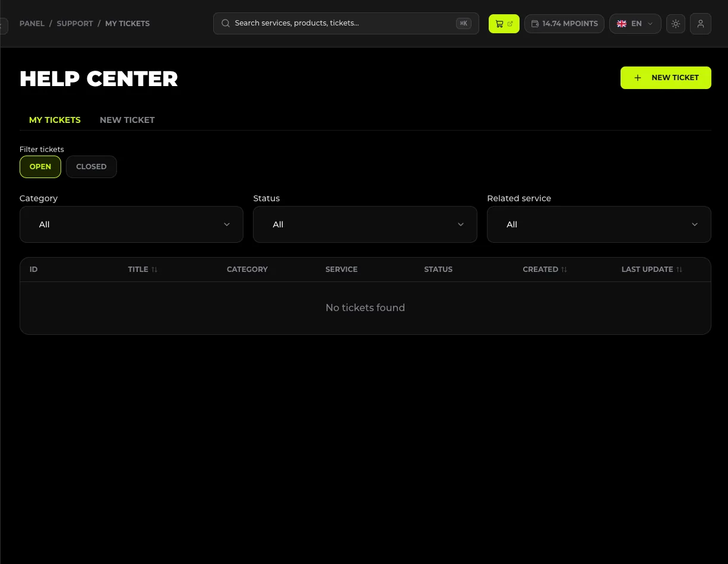Click the search magnifier icon

[x=226, y=23]
